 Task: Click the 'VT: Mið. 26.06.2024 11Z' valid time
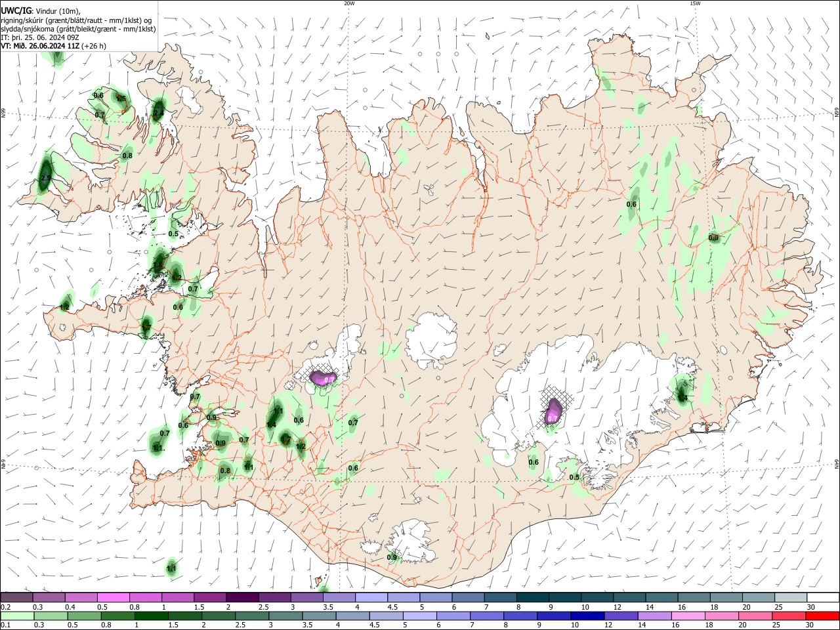tap(41, 46)
